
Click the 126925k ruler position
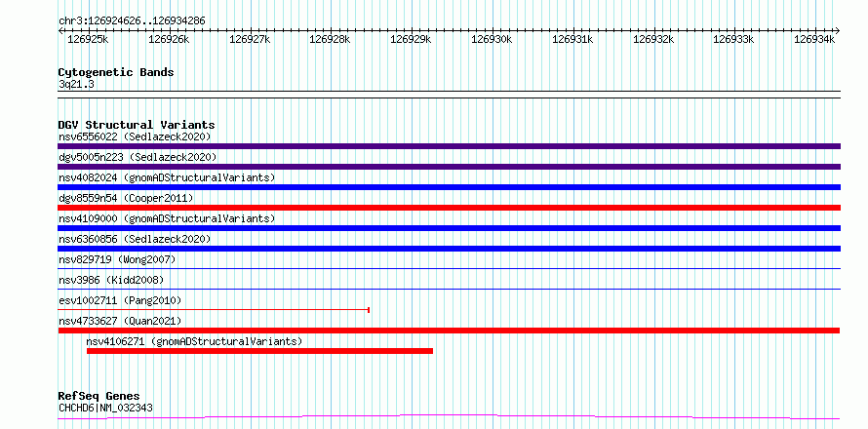tap(88, 39)
